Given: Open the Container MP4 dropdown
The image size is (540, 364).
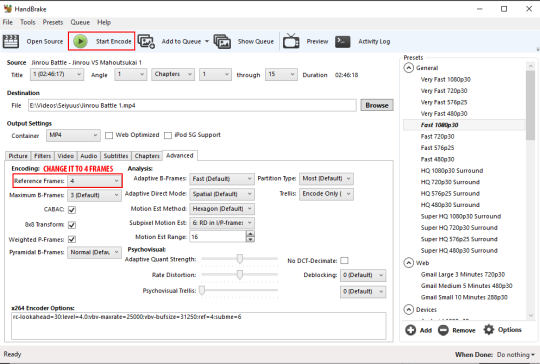Looking at the screenshot, I should pos(73,135).
